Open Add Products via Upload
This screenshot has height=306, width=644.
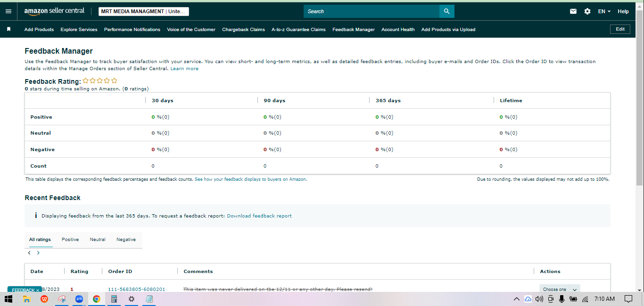[x=448, y=29]
